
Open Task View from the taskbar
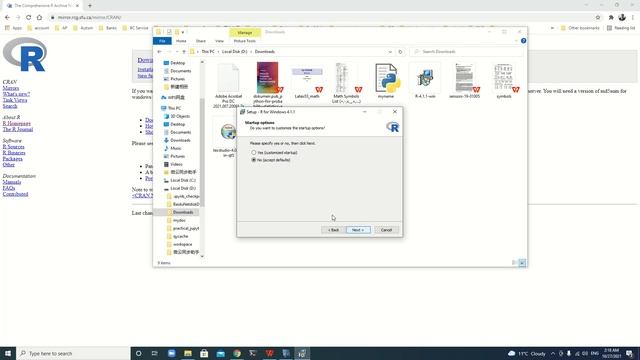coord(155,353)
